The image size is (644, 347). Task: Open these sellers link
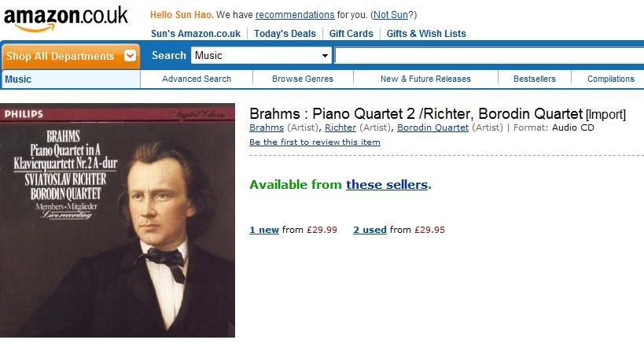tap(387, 185)
